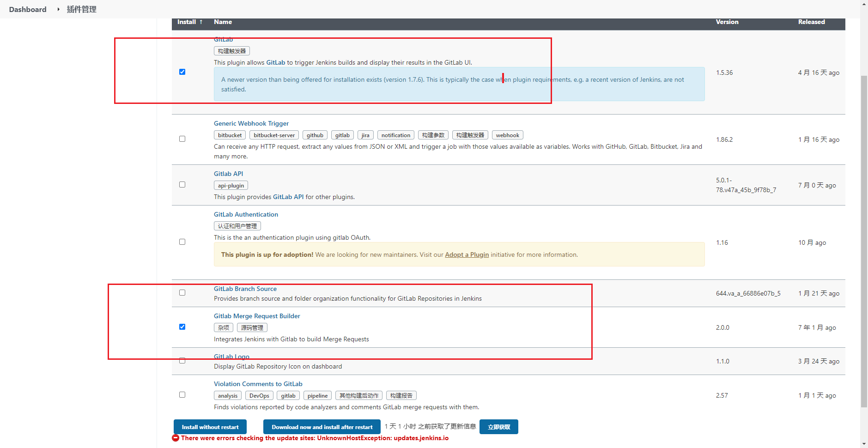Click the 立即获取 button

pyautogui.click(x=499, y=427)
